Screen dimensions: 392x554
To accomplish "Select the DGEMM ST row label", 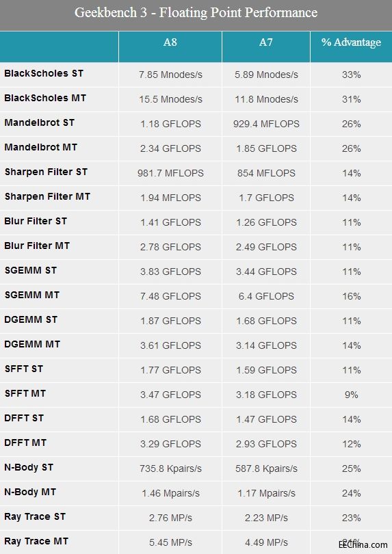I will click(x=31, y=319).
